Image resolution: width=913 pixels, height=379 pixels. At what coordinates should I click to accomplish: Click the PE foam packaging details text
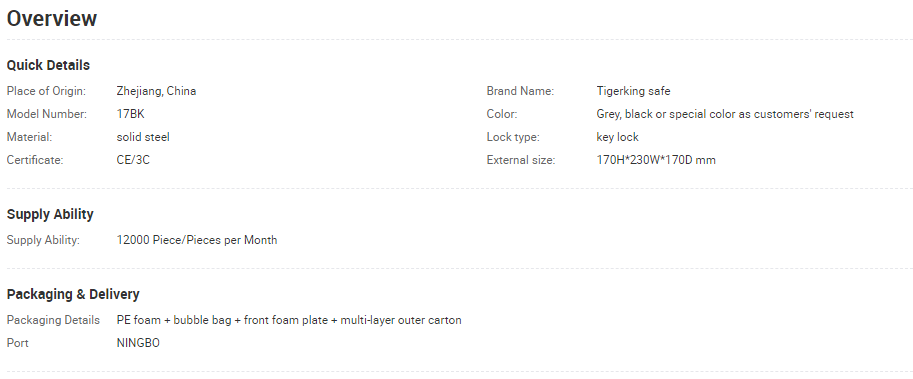click(289, 320)
